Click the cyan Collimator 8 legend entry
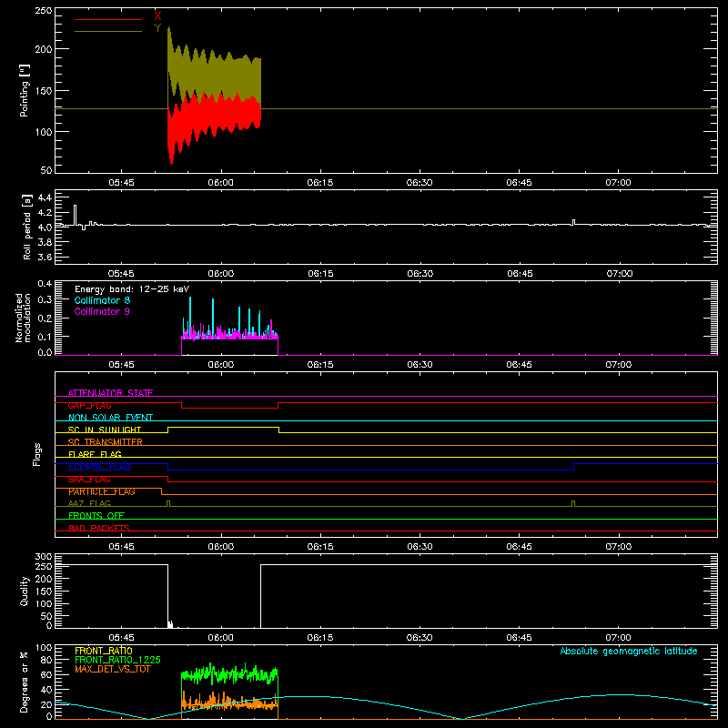The height and width of the screenshot is (728, 728). (102, 300)
